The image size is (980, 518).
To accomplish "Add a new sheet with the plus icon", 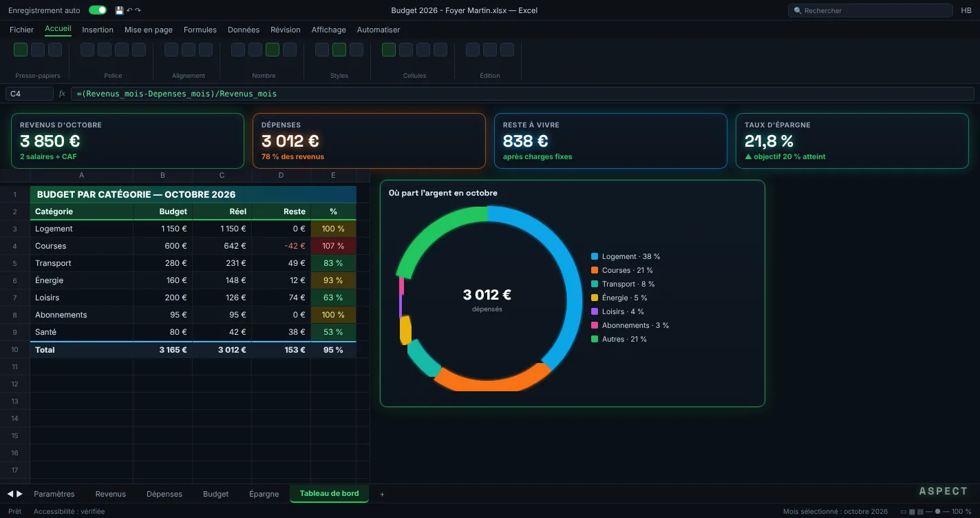I will 382,494.
